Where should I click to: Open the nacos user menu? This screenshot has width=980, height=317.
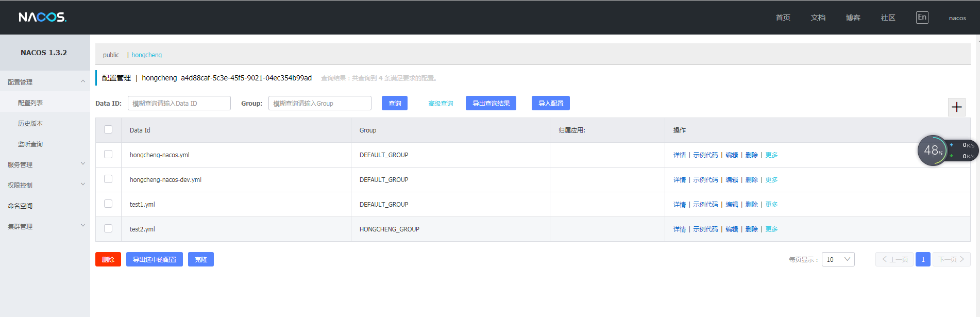[957, 18]
